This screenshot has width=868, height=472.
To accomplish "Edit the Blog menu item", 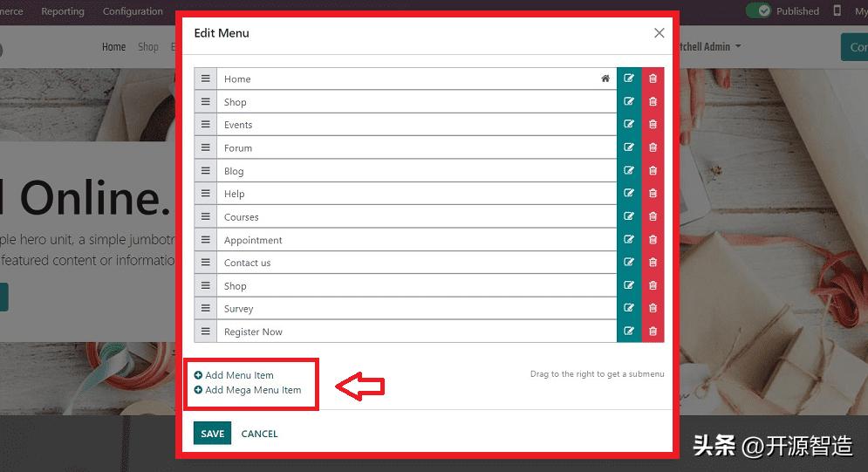I will [x=629, y=171].
